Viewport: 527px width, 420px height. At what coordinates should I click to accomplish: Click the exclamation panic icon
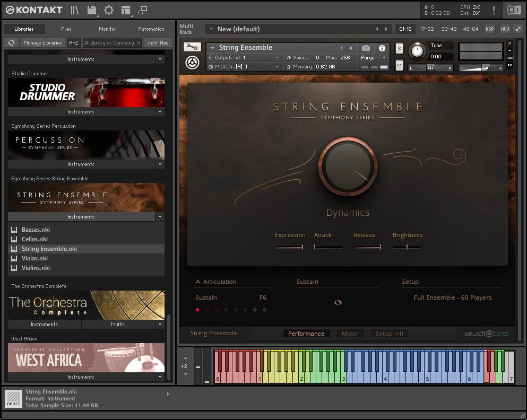[x=494, y=10]
